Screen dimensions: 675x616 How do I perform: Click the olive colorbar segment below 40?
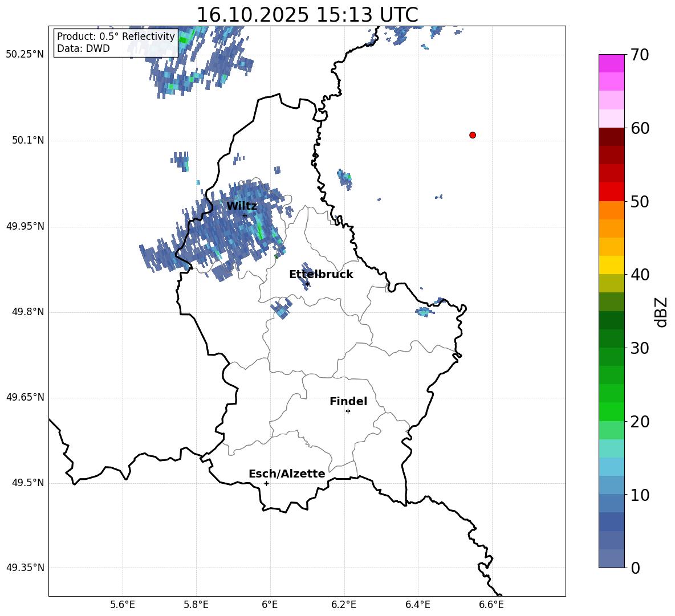(611, 283)
